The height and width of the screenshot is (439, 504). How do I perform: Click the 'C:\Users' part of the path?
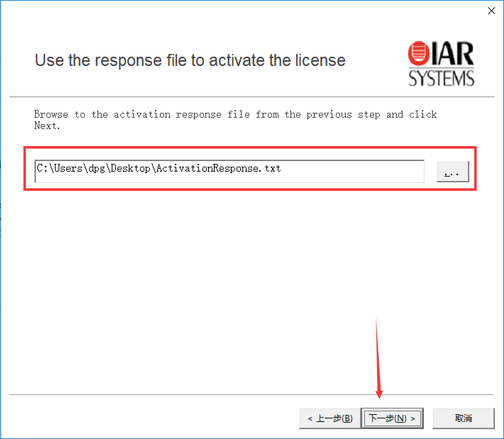(60, 168)
